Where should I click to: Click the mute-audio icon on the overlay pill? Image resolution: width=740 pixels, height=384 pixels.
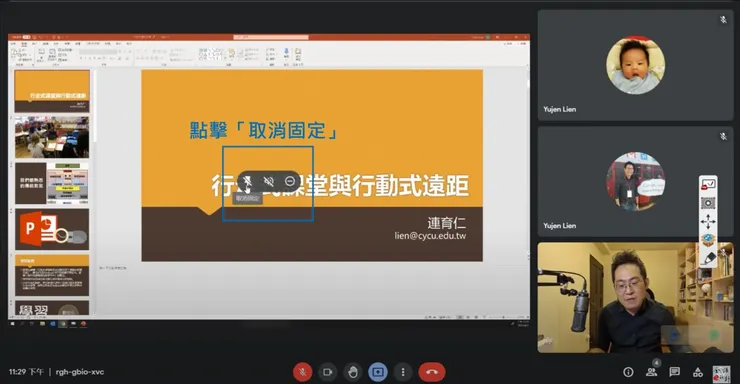point(269,181)
